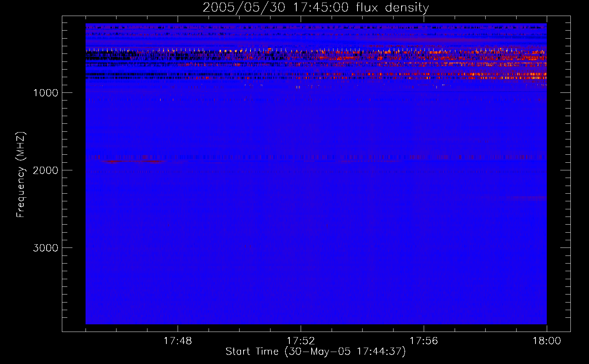
Task: Click the 17:52 time tick label
Action: (301, 341)
